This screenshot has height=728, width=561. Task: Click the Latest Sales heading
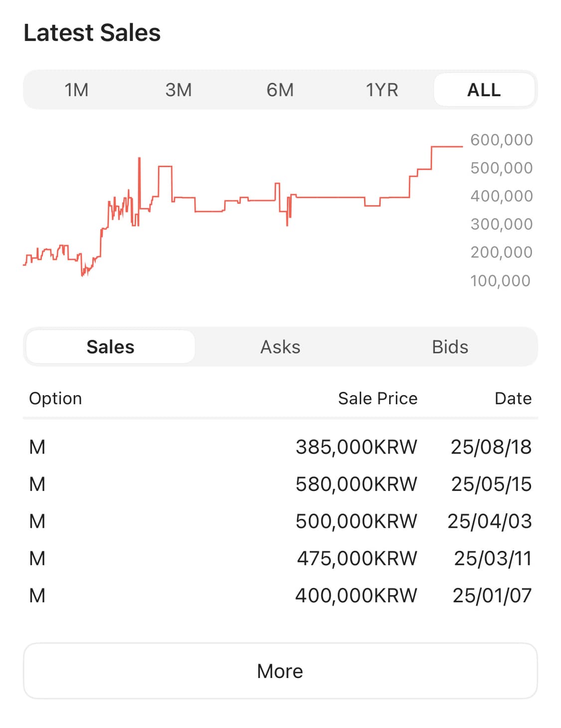point(92,33)
